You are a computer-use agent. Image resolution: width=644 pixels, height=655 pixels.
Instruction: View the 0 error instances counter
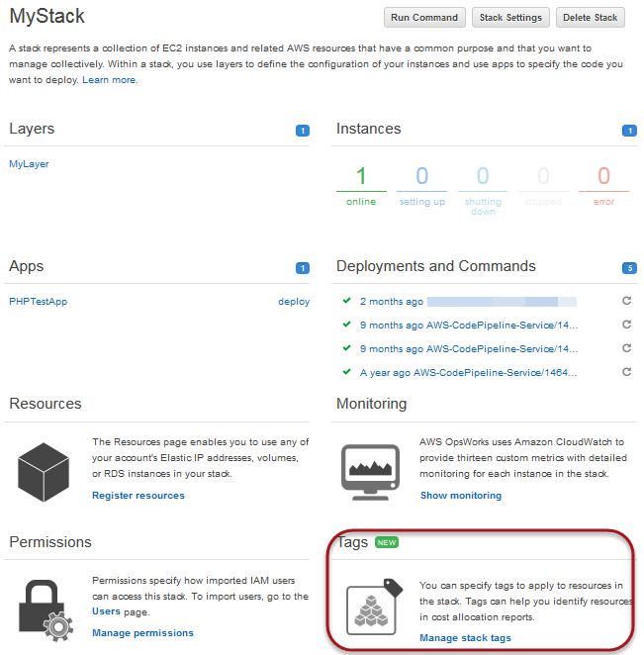[x=603, y=186]
